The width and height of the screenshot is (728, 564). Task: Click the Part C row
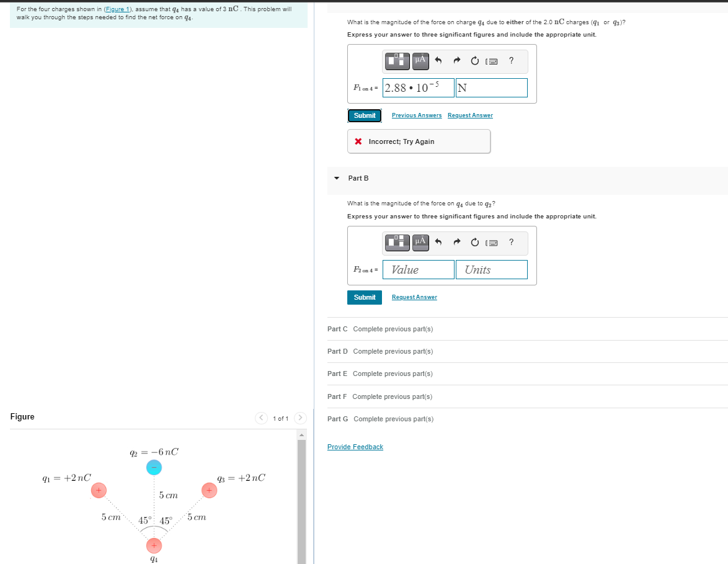528,329
